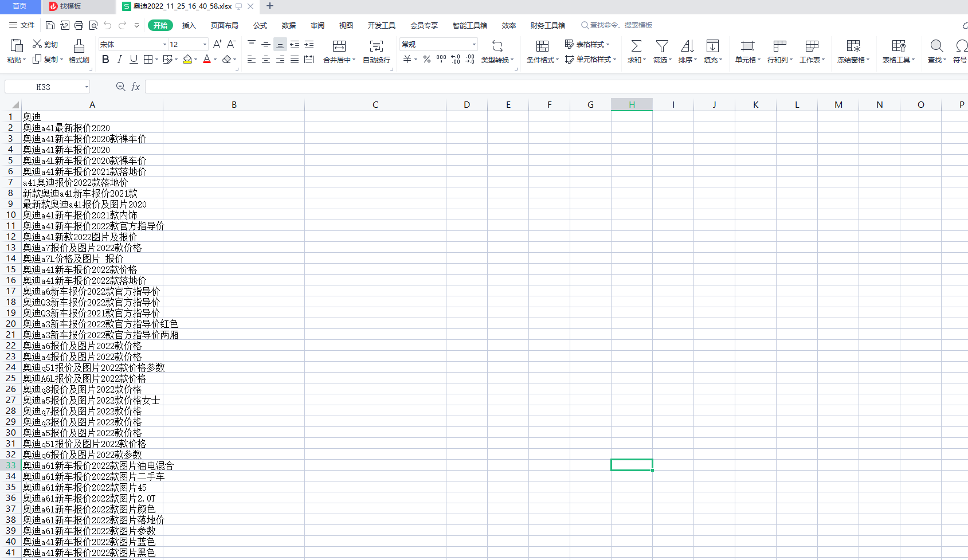Screen dimensions: 968x560
Task: Click the Redo arrow icon
Action: coord(122,25)
